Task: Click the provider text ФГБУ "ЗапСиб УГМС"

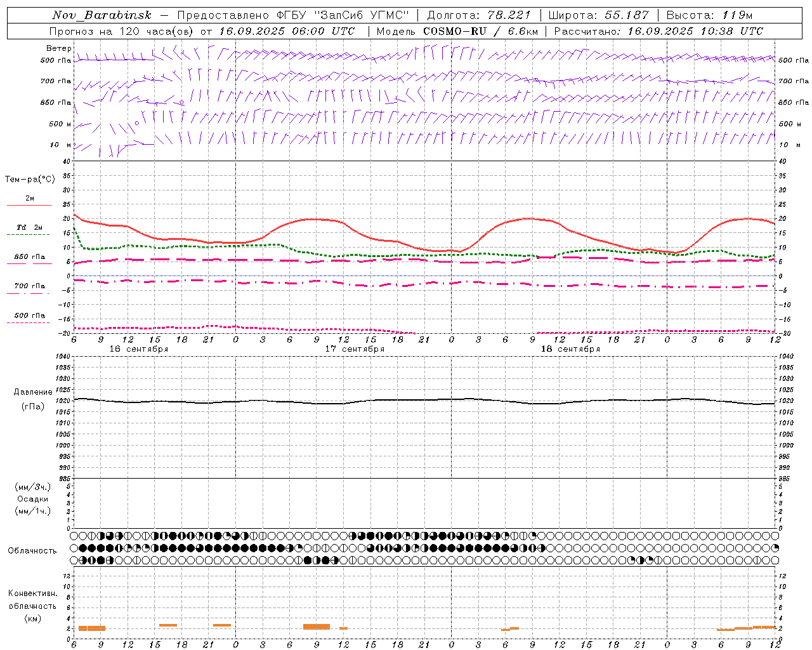Action: 343,15
